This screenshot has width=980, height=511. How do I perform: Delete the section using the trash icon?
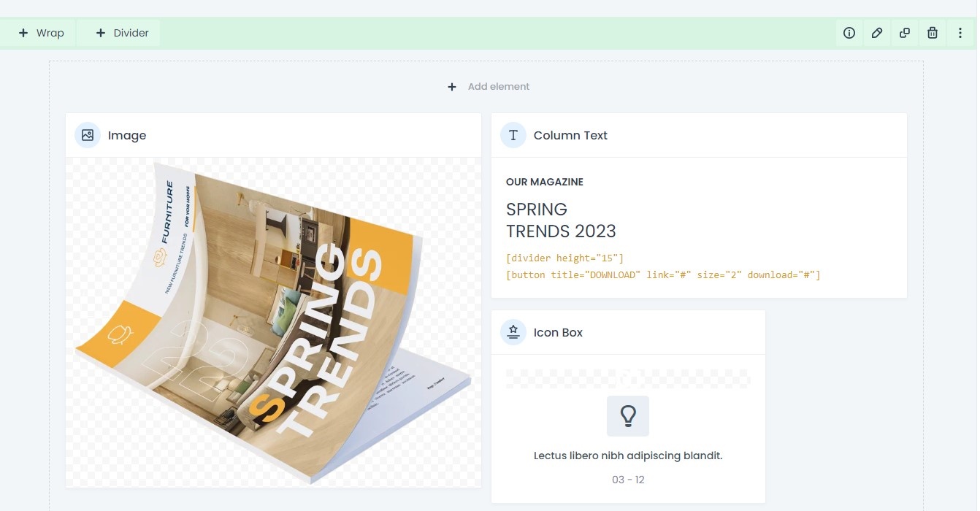pos(932,33)
